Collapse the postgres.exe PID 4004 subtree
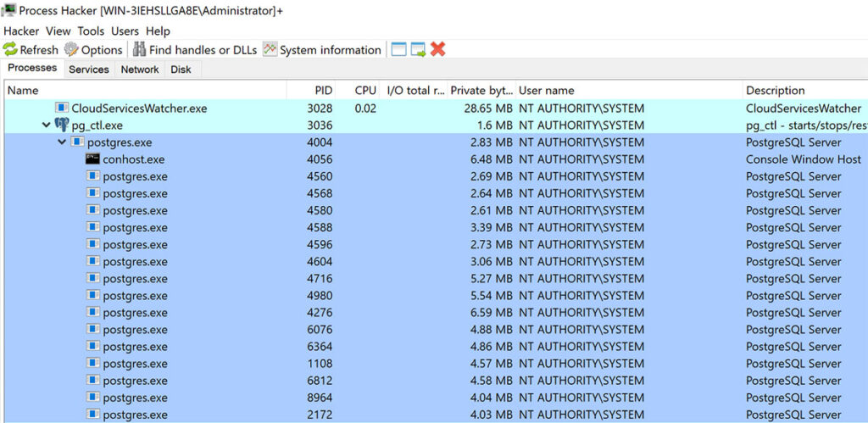The height and width of the screenshot is (423, 868). [x=61, y=142]
